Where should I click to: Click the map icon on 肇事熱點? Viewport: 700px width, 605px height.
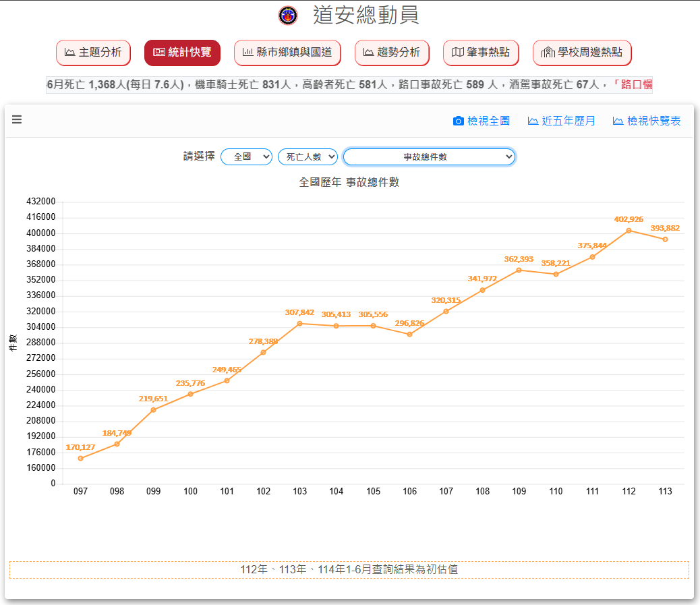[x=458, y=53]
